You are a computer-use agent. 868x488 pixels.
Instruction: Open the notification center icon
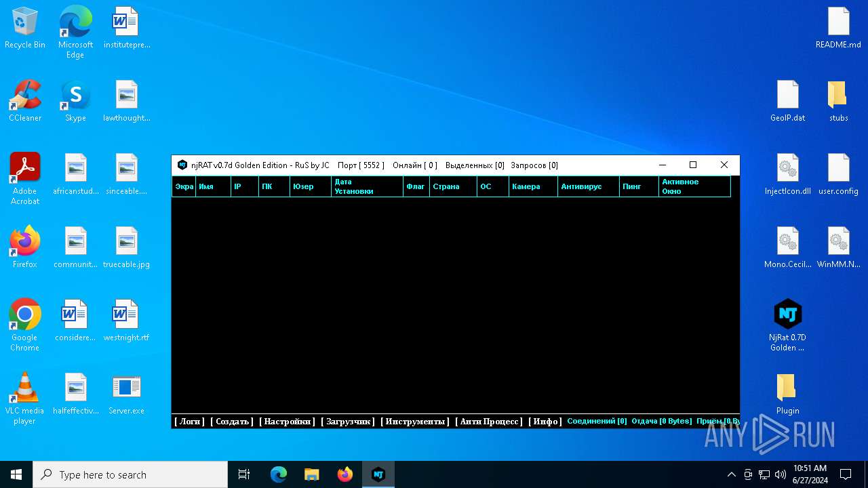pyautogui.click(x=846, y=474)
